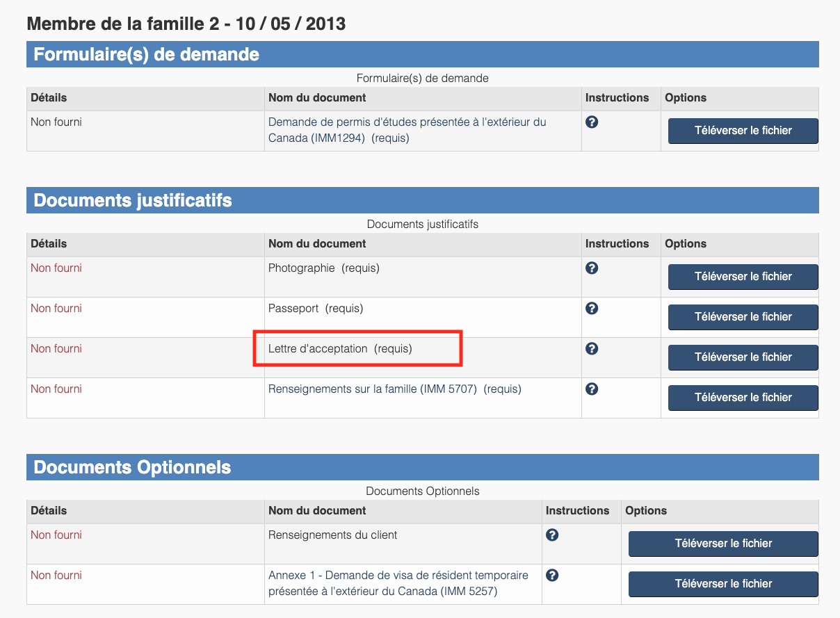Image resolution: width=840 pixels, height=618 pixels.
Task: Click Formulaire(s) de demande section header
Action: point(423,54)
